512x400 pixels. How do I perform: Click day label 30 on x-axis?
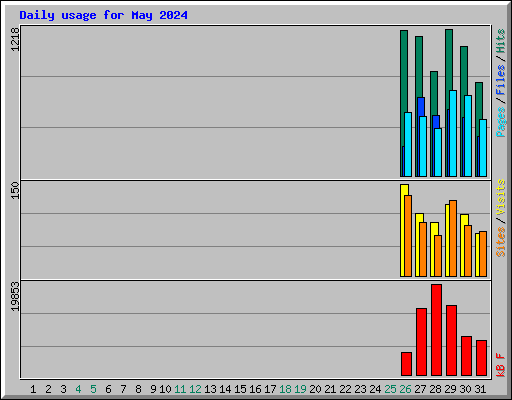click(465, 389)
